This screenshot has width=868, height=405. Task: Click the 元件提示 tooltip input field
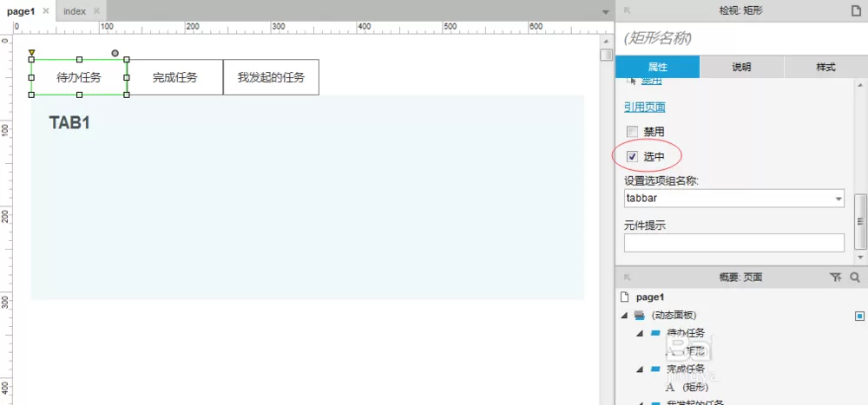[734, 243]
